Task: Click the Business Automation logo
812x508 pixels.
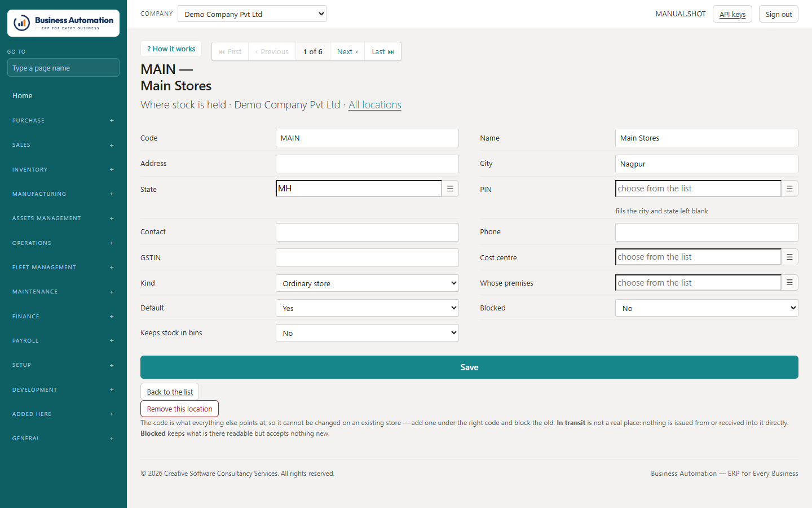Action: click(63, 23)
